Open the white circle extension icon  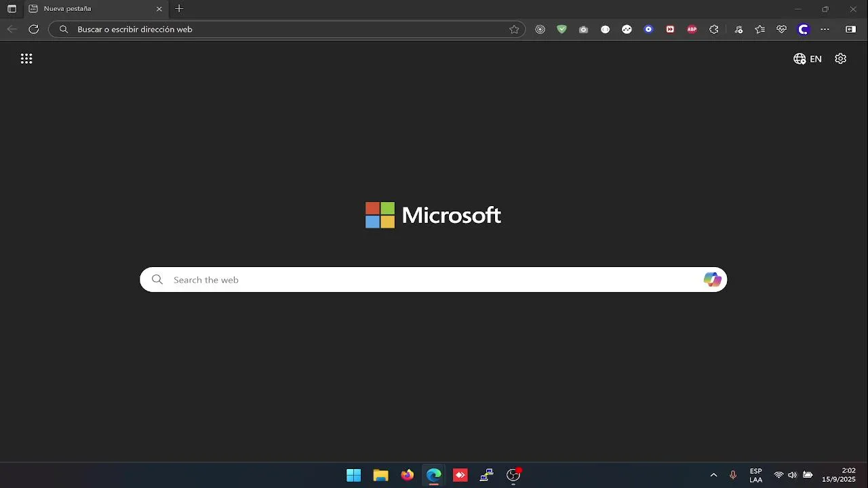605,29
